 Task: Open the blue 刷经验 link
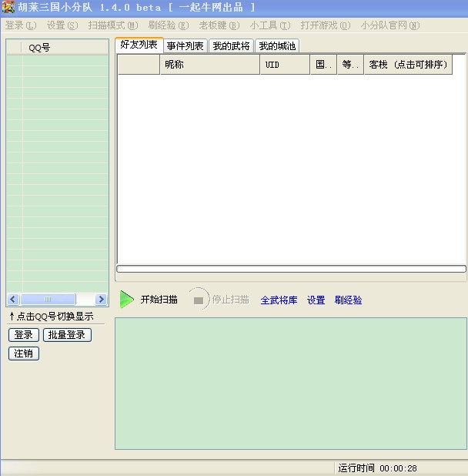tap(348, 300)
